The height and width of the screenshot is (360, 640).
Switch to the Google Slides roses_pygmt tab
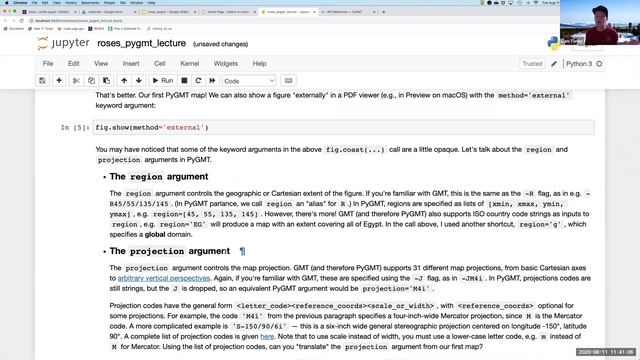click(x=168, y=12)
